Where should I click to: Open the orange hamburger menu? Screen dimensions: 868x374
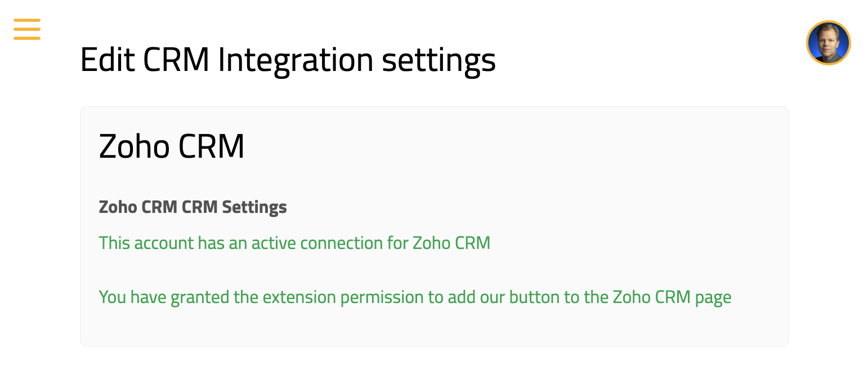27,29
